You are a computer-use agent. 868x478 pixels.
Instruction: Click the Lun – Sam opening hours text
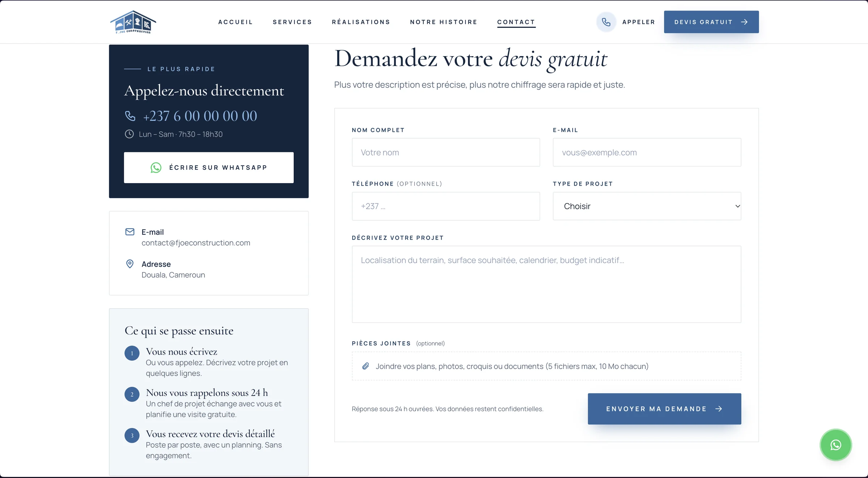click(180, 134)
